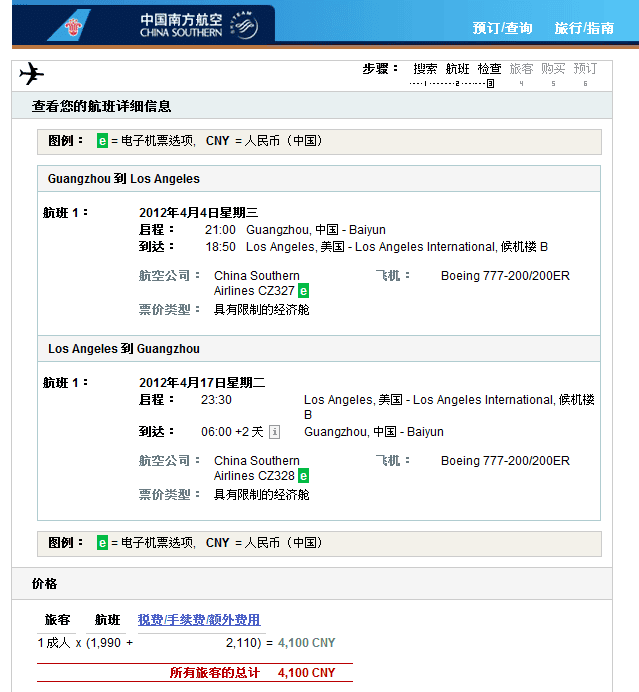Click info icon next to +2天
Viewport: 639px width, 692px height.
(x=275, y=432)
